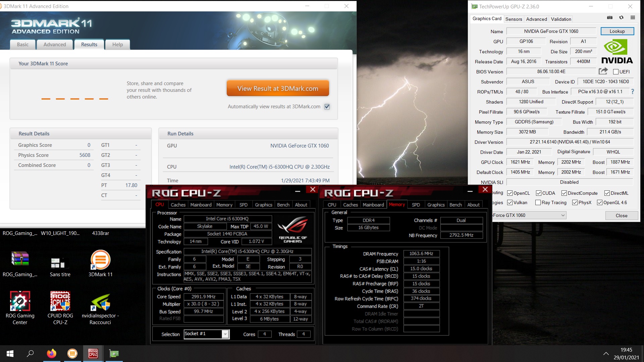The width and height of the screenshot is (644, 362).
Task: Click the Close button in GPU-Z
Action: 622,216
